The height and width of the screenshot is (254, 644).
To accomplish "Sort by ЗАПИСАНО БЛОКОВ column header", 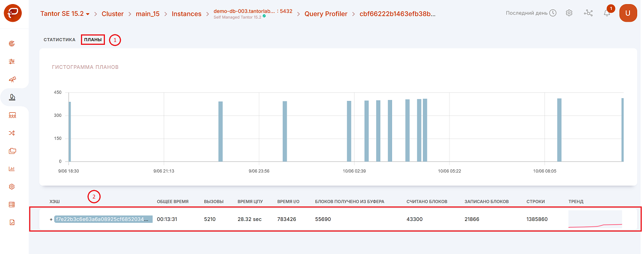I will 487,201.
